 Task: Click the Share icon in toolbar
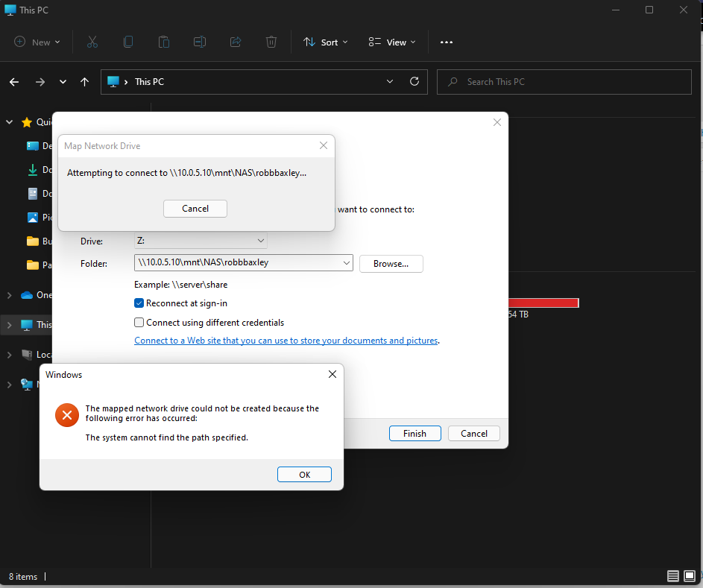236,42
